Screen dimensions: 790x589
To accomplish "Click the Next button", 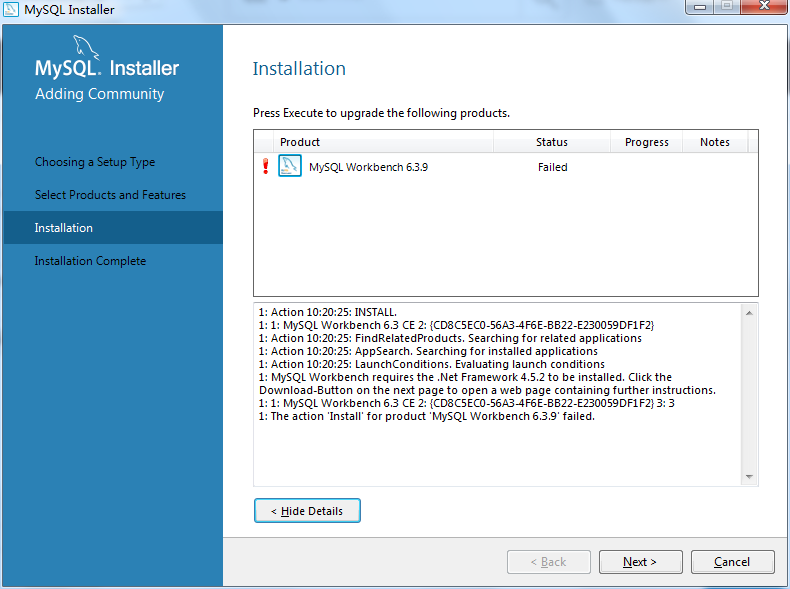I will point(640,562).
